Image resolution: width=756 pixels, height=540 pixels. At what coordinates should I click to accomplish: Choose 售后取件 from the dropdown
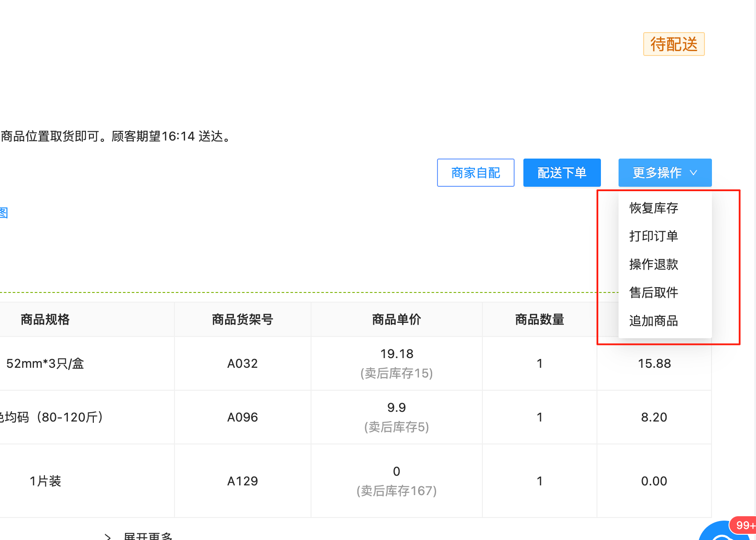653,292
